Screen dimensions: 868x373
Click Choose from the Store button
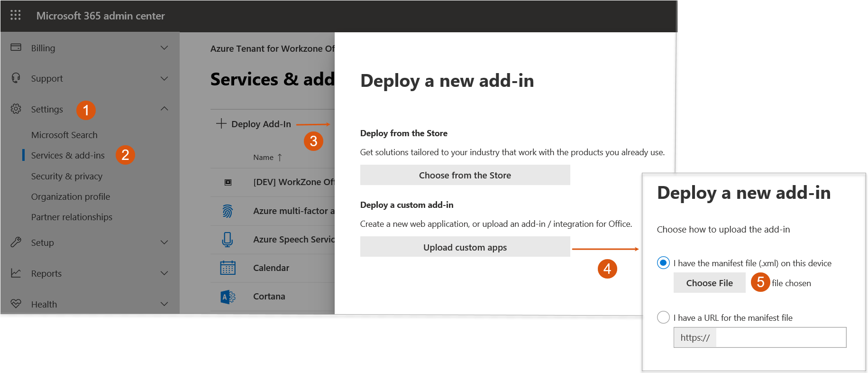[465, 175]
